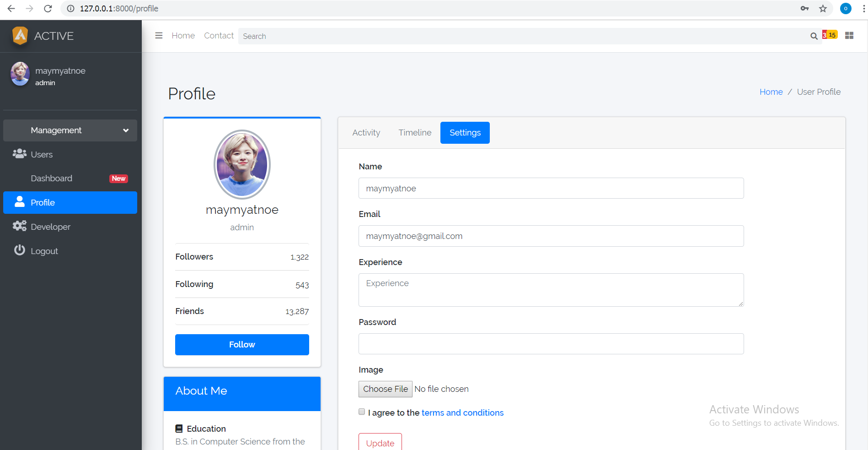The image size is (868, 450).
Task: Click the Management chevron arrow
Action: tap(126, 130)
